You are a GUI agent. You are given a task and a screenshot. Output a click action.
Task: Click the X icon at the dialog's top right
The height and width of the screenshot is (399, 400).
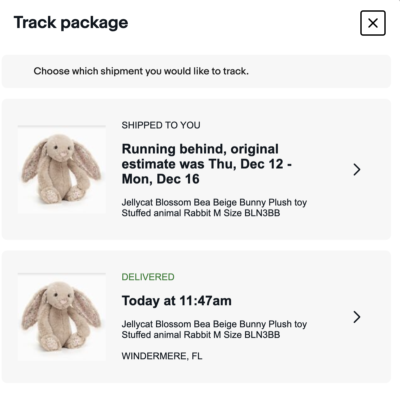click(x=373, y=23)
